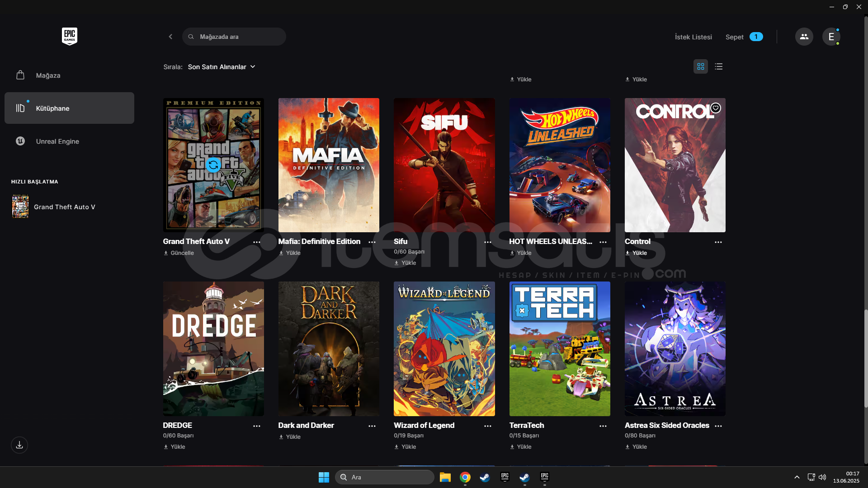868x488 pixels.
Task: Click the Mağazada ara search field
Action: pos(234,37)
